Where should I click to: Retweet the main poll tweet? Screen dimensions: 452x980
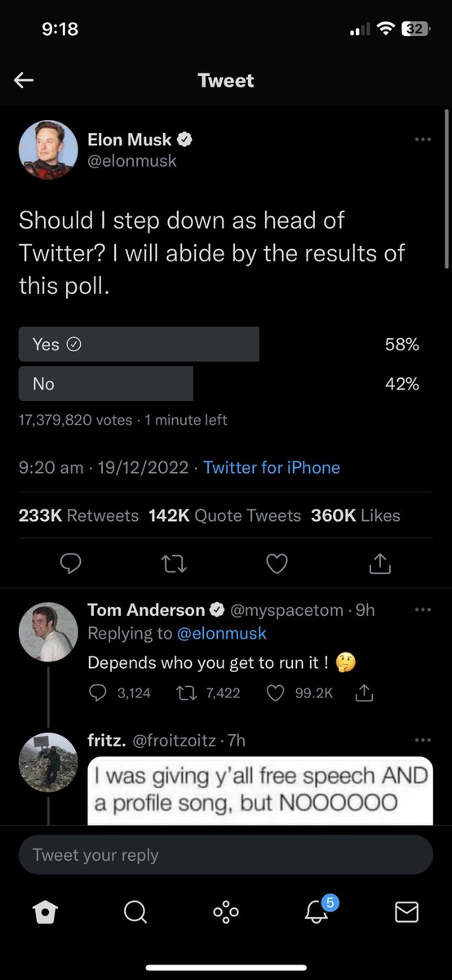pos(174,563)
